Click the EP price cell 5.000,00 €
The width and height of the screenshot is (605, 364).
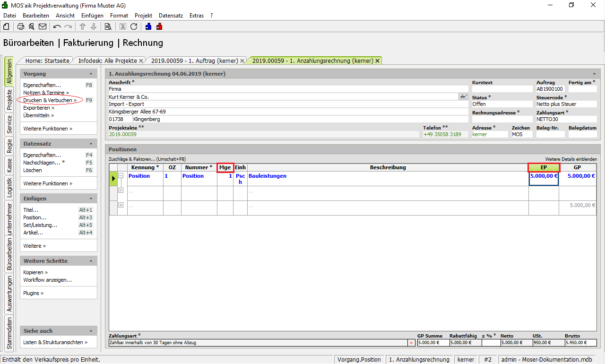(x=544, y=176)
